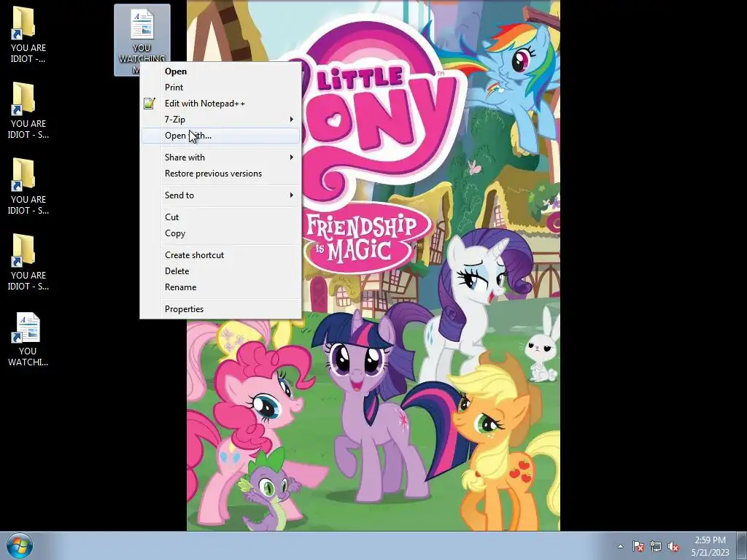Click Delete in the context menu
Screen dimensions: 747x560
coord(220,271)
